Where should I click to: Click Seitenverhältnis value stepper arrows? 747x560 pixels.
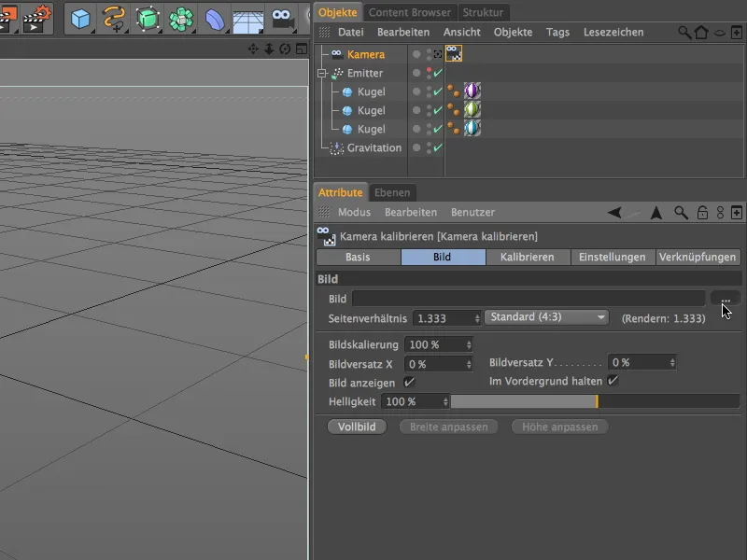pos(477,318)
